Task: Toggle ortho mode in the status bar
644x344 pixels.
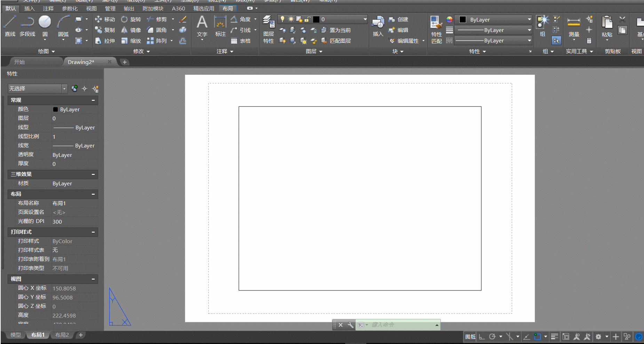Action: coord(482,337)
